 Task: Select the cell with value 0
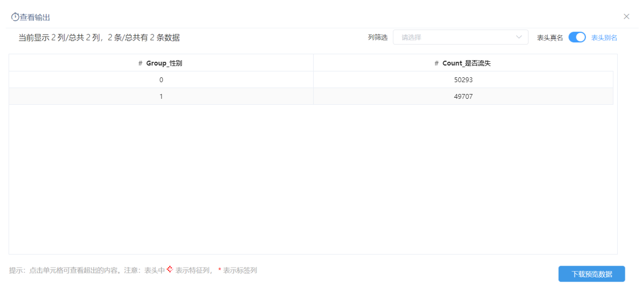tap(161, 79)
